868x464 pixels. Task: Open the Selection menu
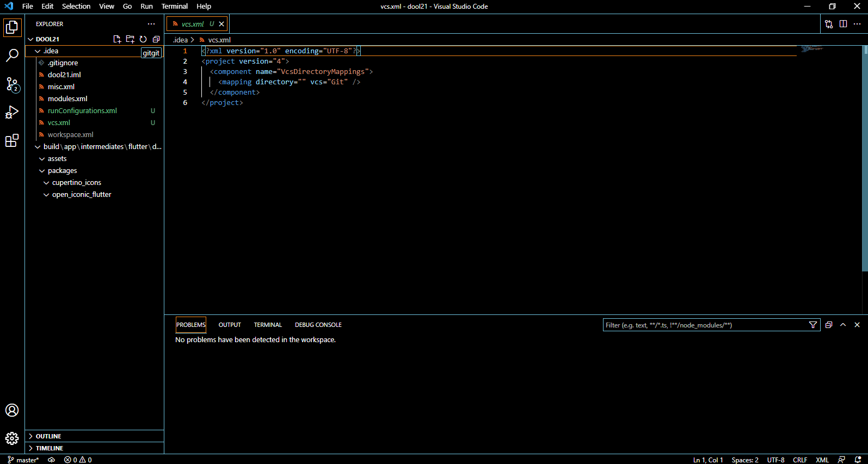point(76,7)
